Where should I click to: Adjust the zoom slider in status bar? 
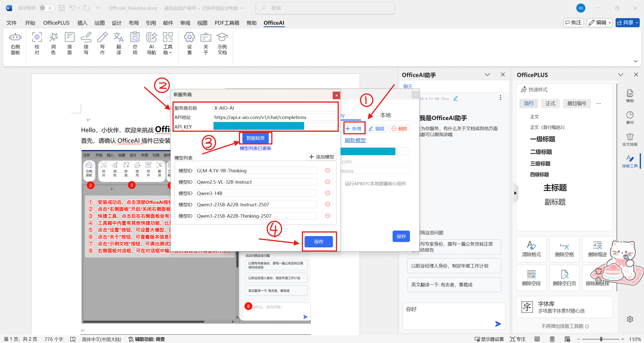pos(601,339)
